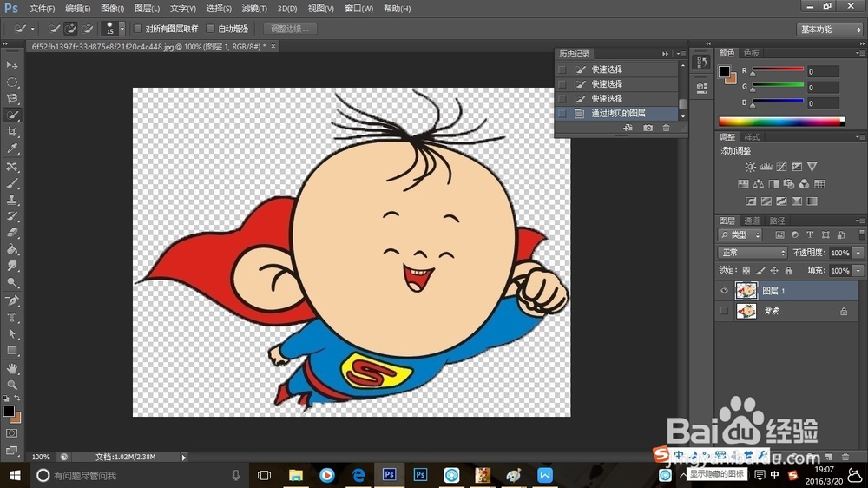Enable Sample All Layers checkbox

coord(138,29)
